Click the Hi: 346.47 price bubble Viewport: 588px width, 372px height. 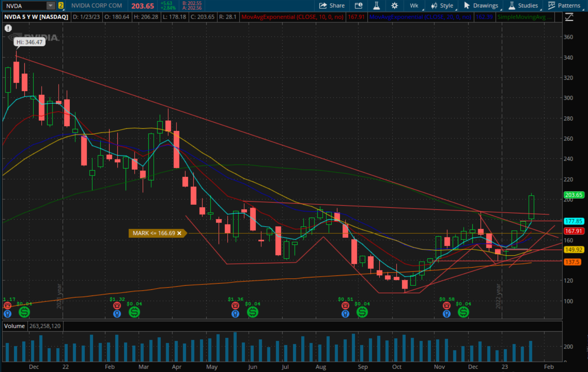[x=29, y=42]
